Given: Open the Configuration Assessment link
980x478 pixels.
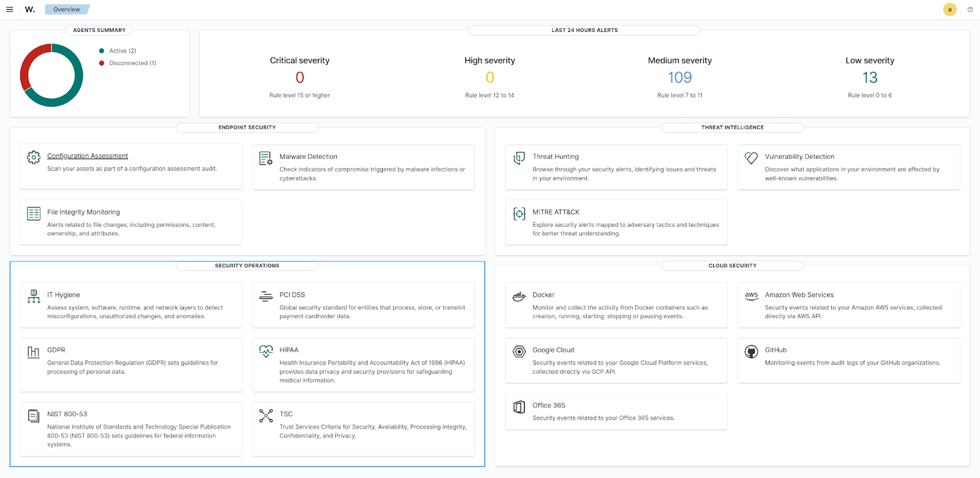Looking at the screenshot, I should 88,156.
